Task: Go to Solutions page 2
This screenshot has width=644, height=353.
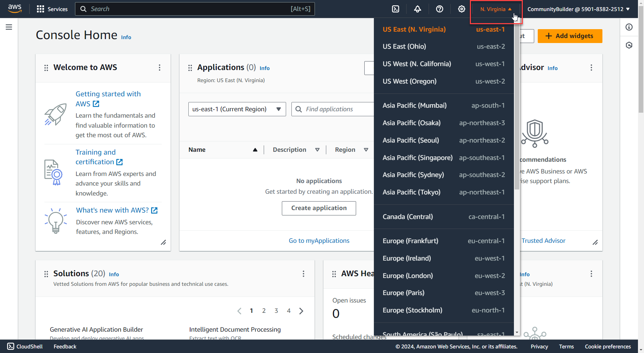Action: coord(264,311)
